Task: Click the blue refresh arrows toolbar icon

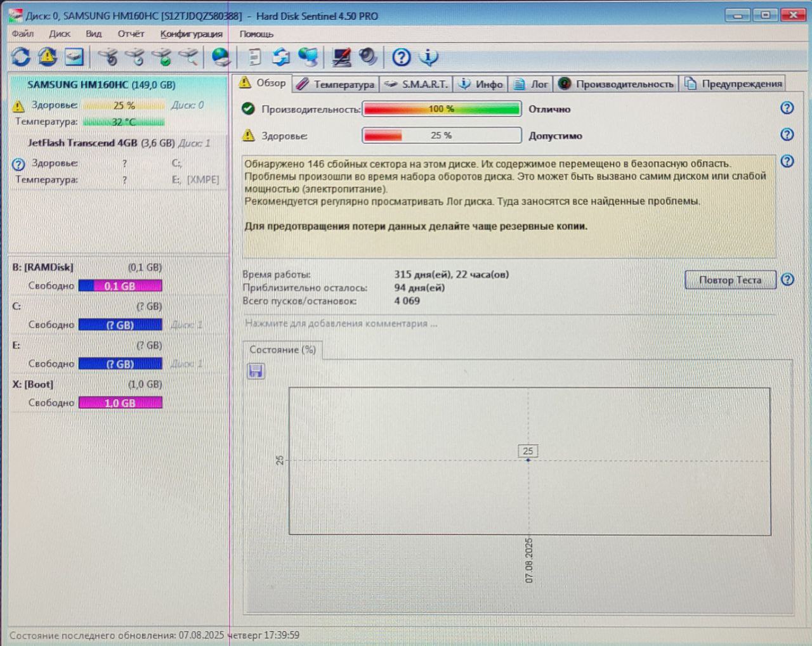Action: (x=21, y=57)
